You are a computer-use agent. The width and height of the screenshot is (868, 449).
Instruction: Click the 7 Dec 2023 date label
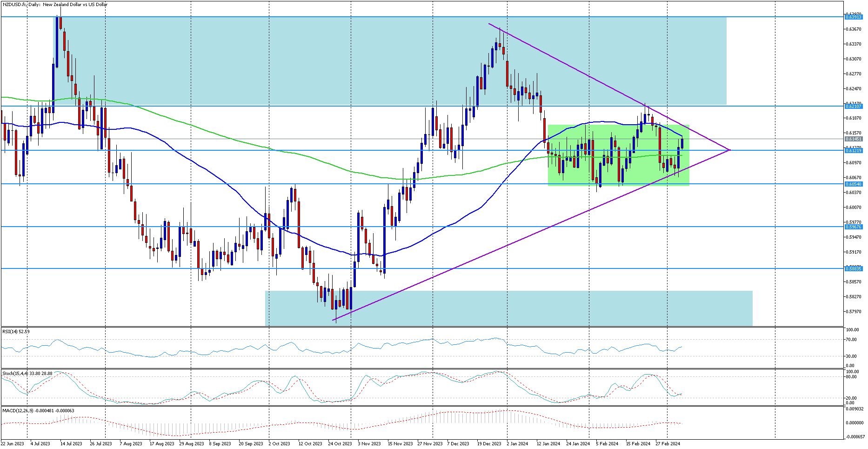click(458, 444)
